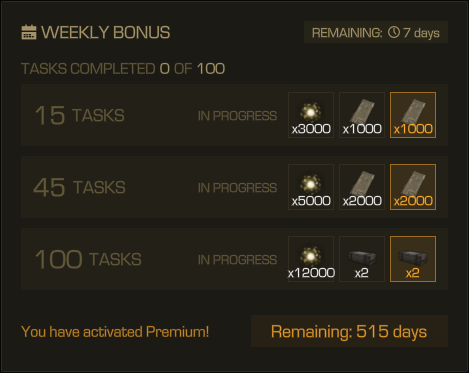This screenshot has width=469, height=373.
Task: Click the Weekly Bonus heading
Action: (x=105, y=32)
